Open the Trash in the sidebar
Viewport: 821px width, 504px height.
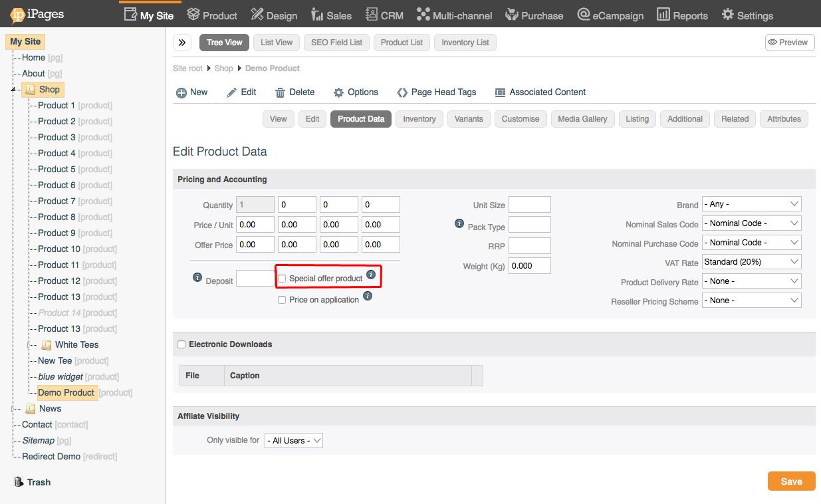click(33, 482)
